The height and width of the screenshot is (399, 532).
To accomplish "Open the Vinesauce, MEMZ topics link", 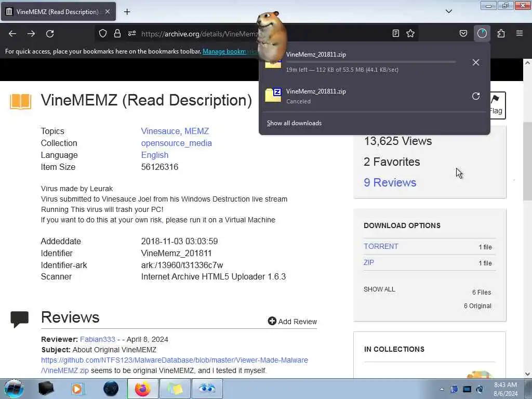I will tap(175, 131).
